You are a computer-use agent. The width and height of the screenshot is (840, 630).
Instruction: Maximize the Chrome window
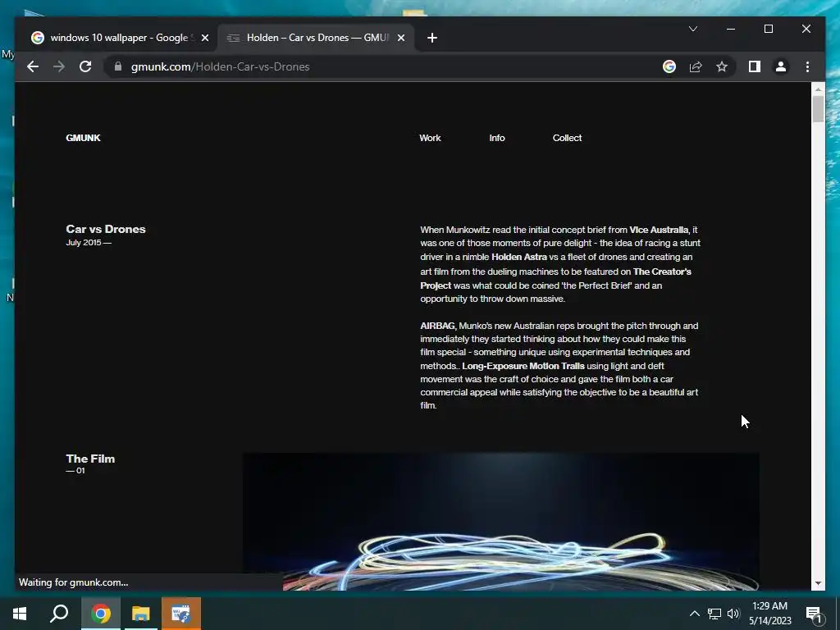768,29
